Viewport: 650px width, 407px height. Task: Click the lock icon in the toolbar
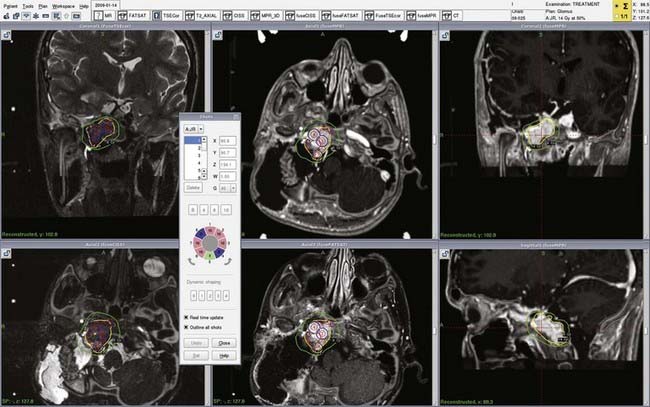pyautogui.click(x=8, y=18)
